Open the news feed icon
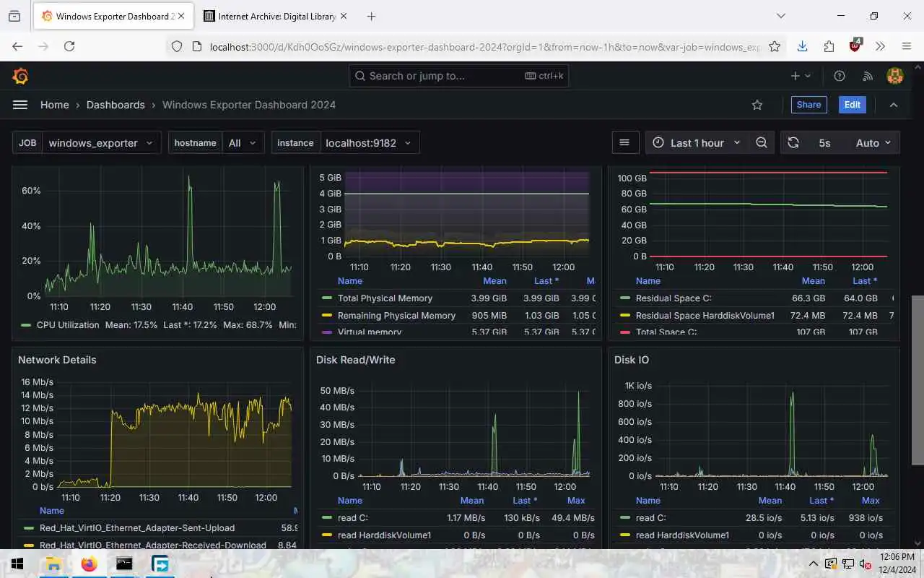The image size is (924, 578). click(x=868, y=76)
